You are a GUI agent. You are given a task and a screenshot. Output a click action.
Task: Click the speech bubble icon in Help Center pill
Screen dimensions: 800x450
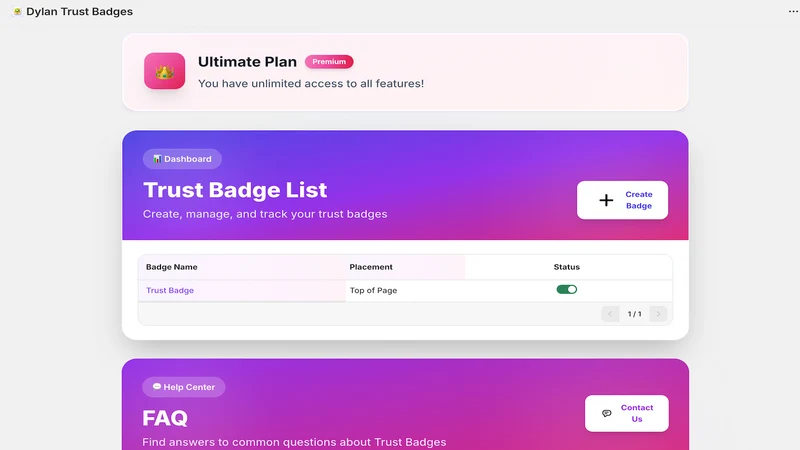point(157,387)
